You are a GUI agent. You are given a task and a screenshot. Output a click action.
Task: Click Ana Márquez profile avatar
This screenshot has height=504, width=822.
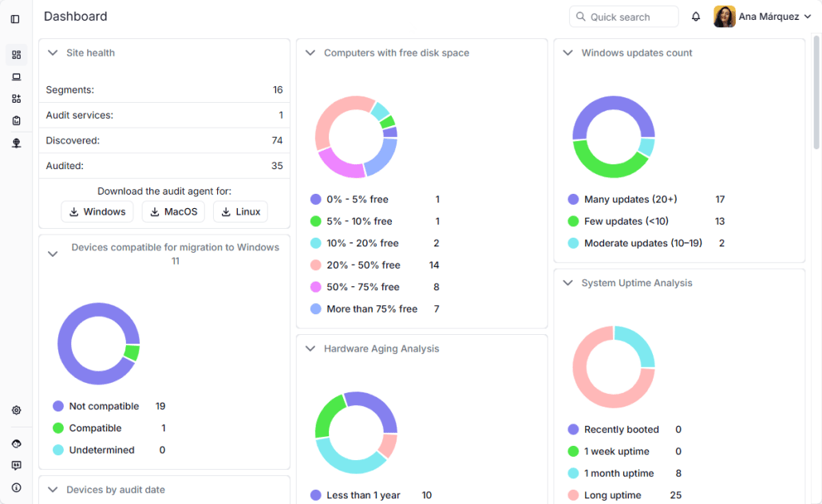[725, 17]
